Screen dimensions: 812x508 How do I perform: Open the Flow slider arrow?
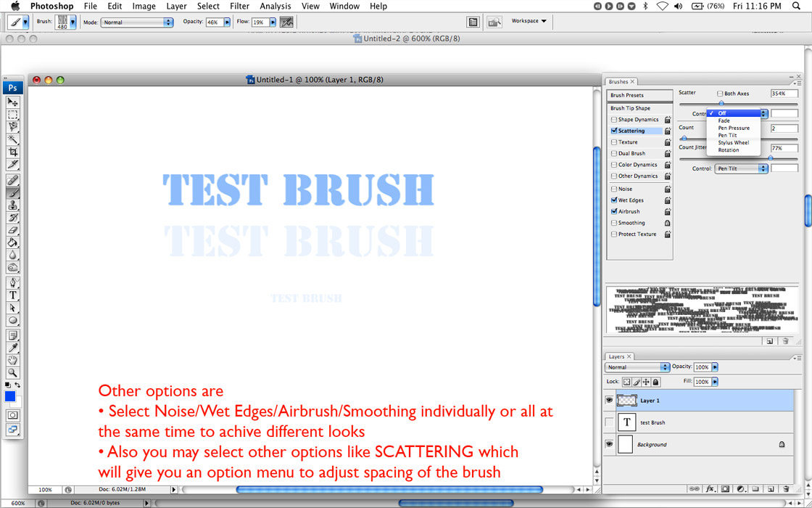click(273, 22)
